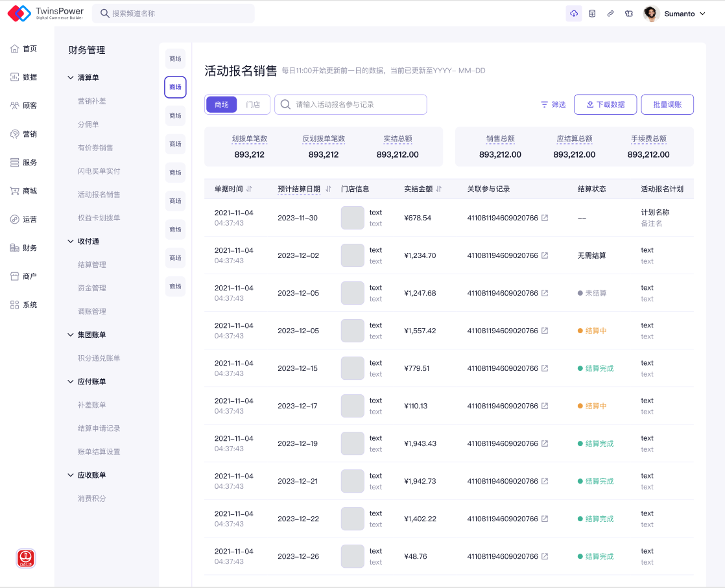Screen dimensions: 725x588
Task: Switch to the 门店 segment toggle
Action: click(x=253, y=104)
